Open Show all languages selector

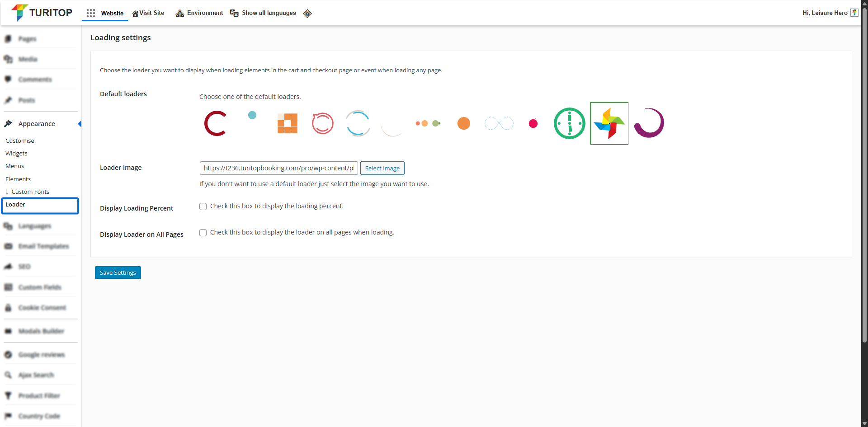click(263, 13)
